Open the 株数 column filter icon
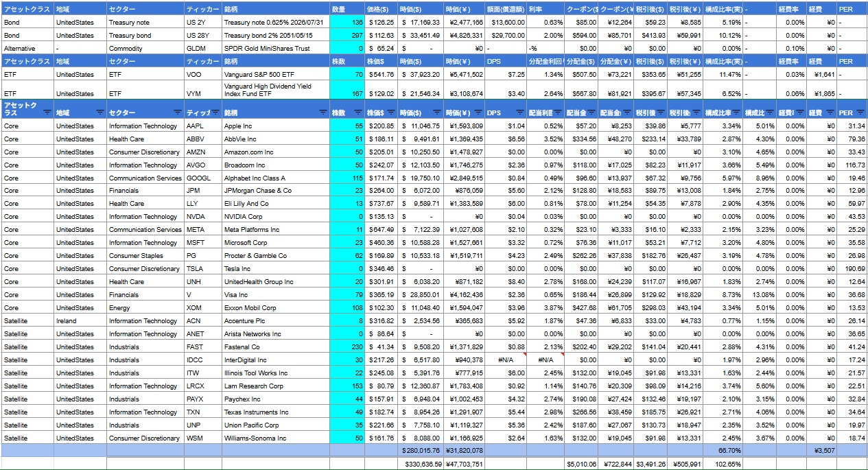 coord(357,113)
